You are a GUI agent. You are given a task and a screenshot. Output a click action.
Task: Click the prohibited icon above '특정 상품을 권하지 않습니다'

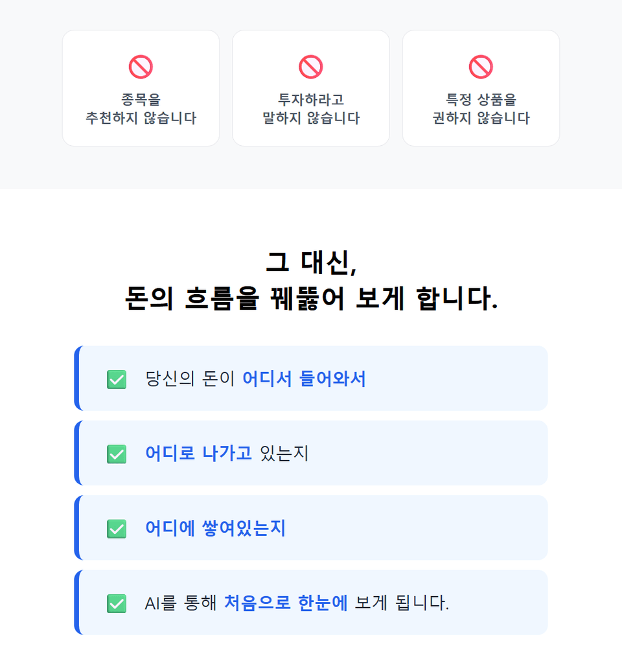[x=481, y=67]
